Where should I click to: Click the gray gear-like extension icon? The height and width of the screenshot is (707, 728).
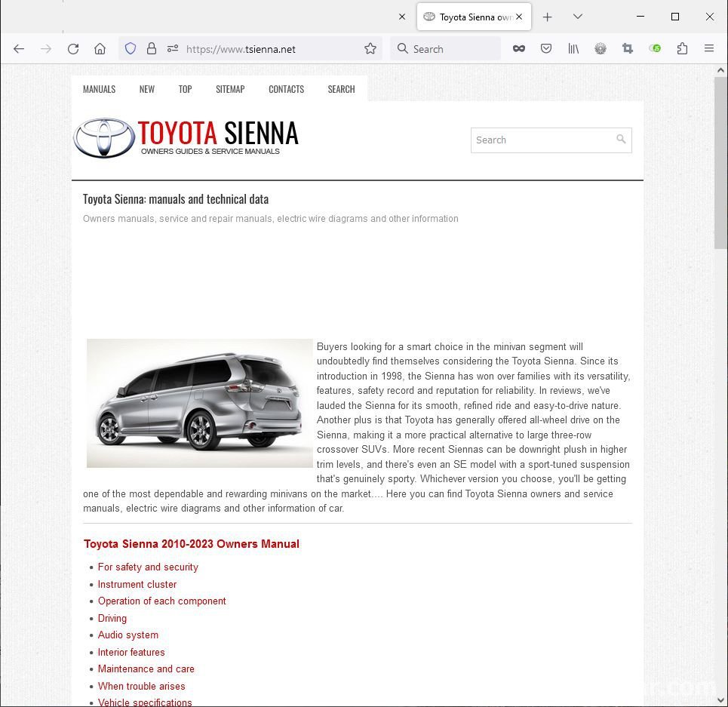[x=601, y=48]
